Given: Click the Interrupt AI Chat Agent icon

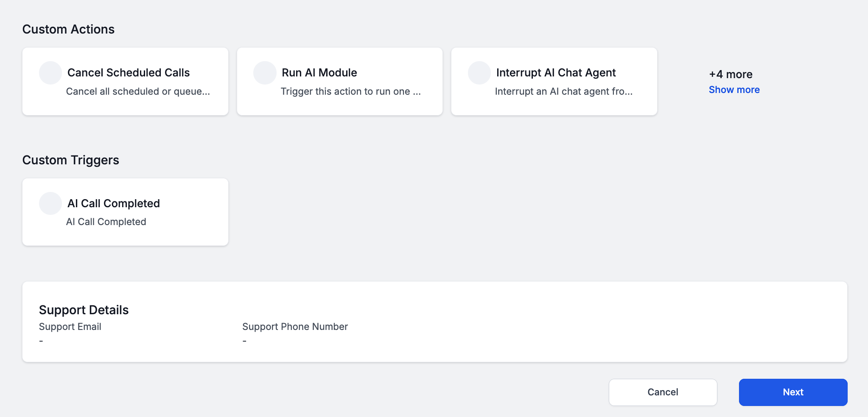Looking at the screenshot, I should pos(479,72).
